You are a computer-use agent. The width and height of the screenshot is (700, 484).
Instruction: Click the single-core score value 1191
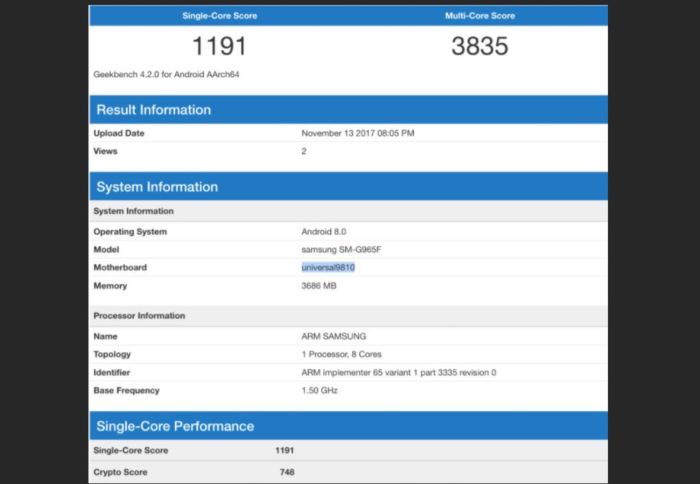point(219,46)
